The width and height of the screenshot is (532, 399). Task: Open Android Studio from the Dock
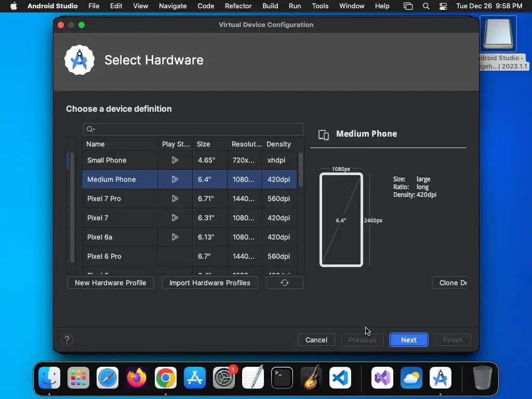441,378
